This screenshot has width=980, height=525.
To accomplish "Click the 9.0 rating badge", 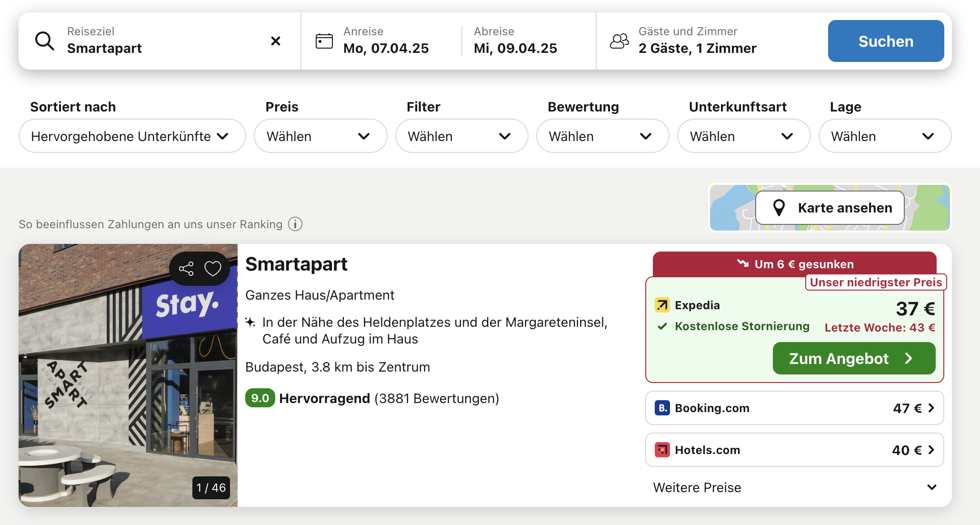I will click(x=260, y=398).
